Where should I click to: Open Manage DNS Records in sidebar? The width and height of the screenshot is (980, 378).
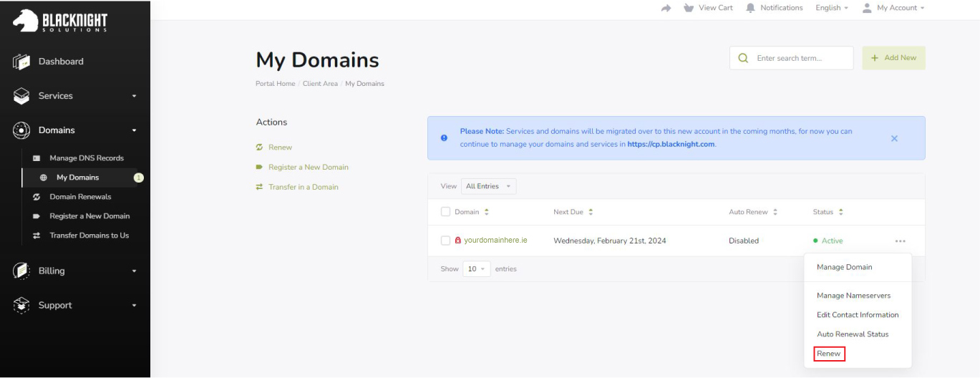pos(87,158)
